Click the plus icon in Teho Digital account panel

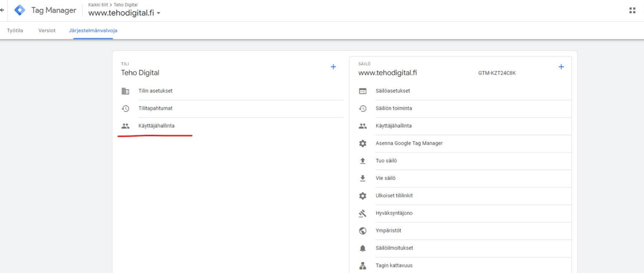[x=333, y=67]
